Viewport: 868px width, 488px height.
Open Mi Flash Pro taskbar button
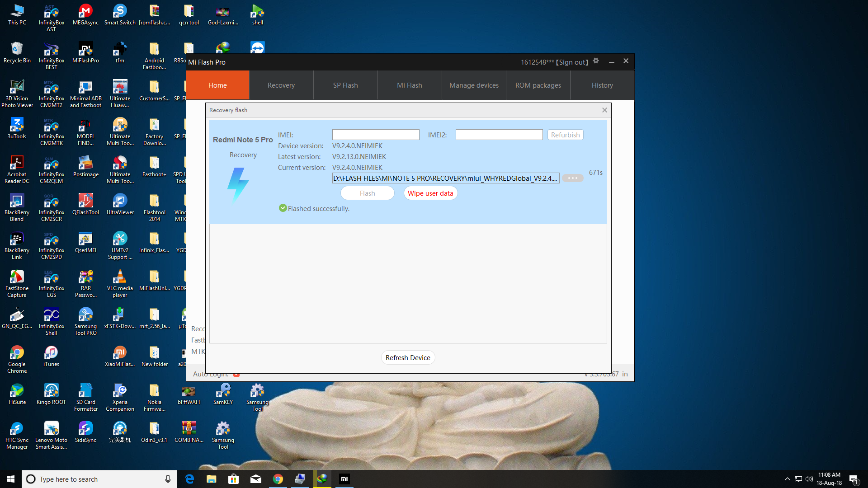[x=344, y=479]
